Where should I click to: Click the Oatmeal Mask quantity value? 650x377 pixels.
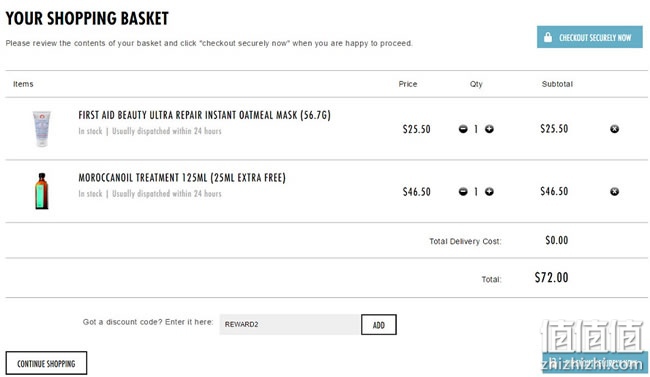[x=476, y=129]
